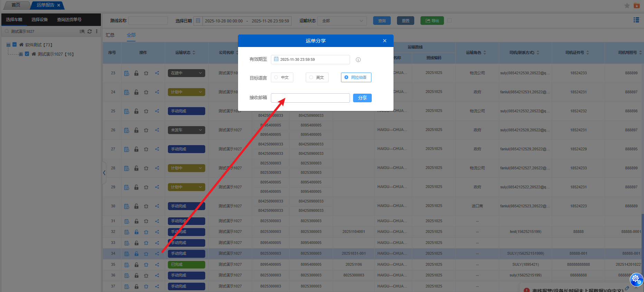Open the 运输状态 filter dropdown

tap(342, 21)
